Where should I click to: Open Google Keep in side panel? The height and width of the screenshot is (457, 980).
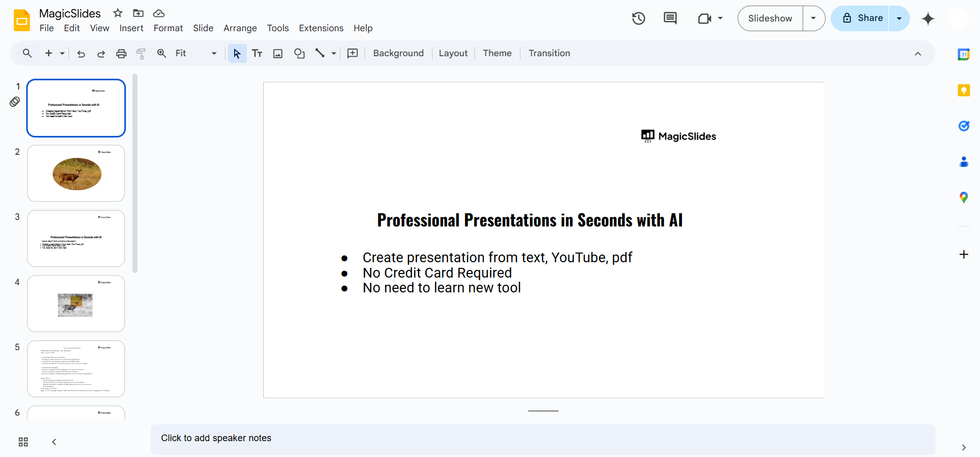(964, 90)
